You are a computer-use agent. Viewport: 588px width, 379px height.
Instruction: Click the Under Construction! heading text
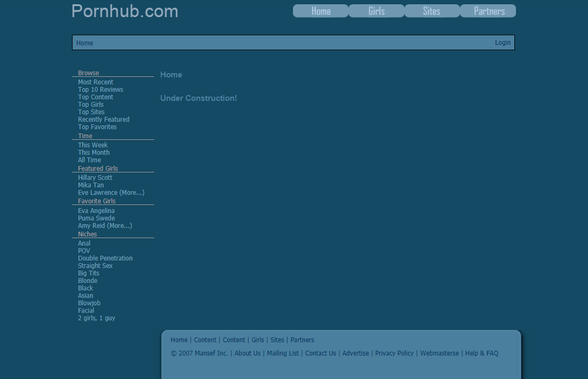[x=198, y=98]
